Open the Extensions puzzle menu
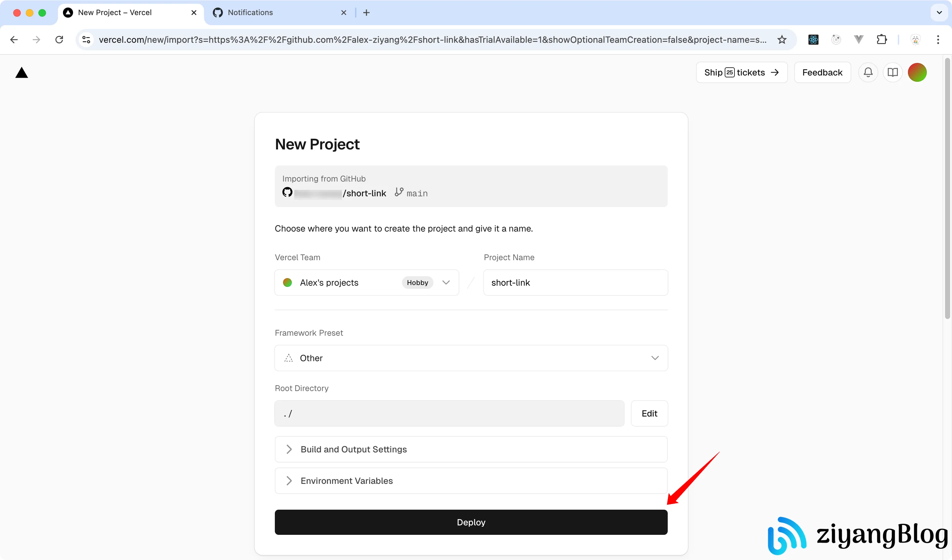This screenshot has height=560, width=952. [882, 40]
